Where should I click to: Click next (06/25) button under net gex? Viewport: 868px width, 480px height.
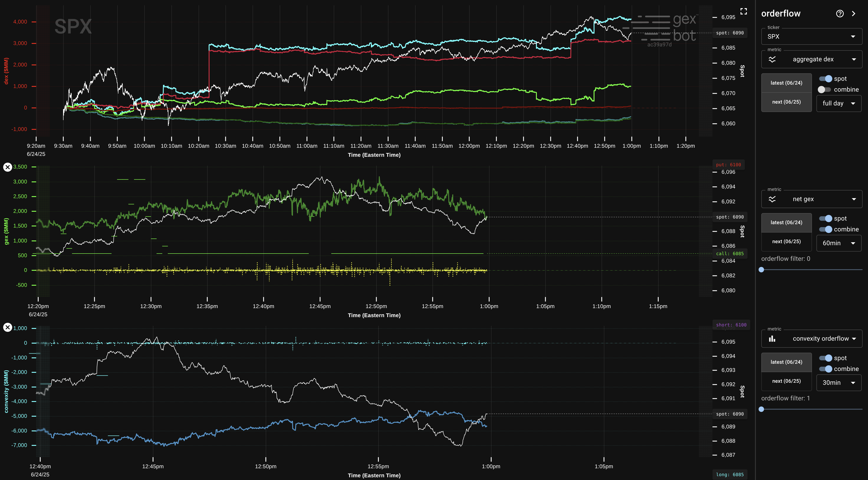coord(786,242)
